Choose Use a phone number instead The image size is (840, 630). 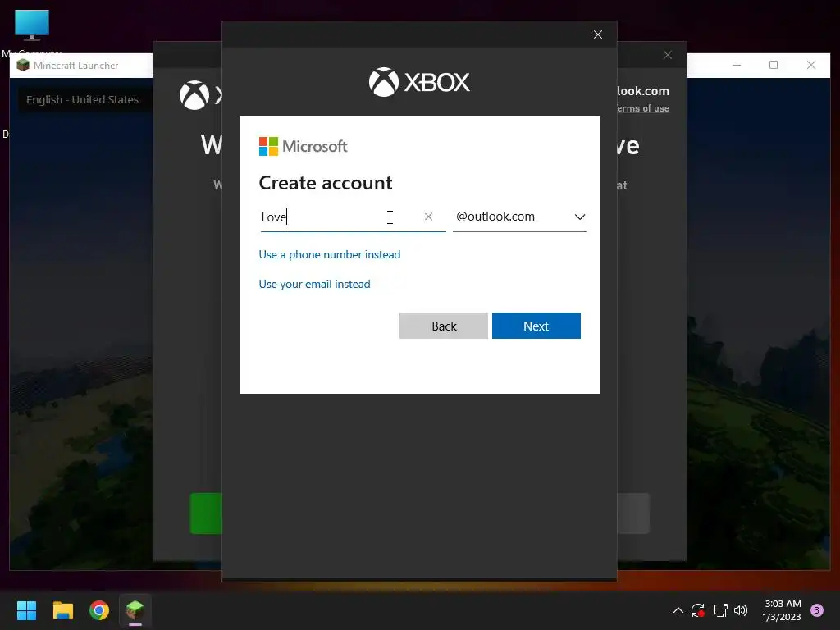click(330, 254)
